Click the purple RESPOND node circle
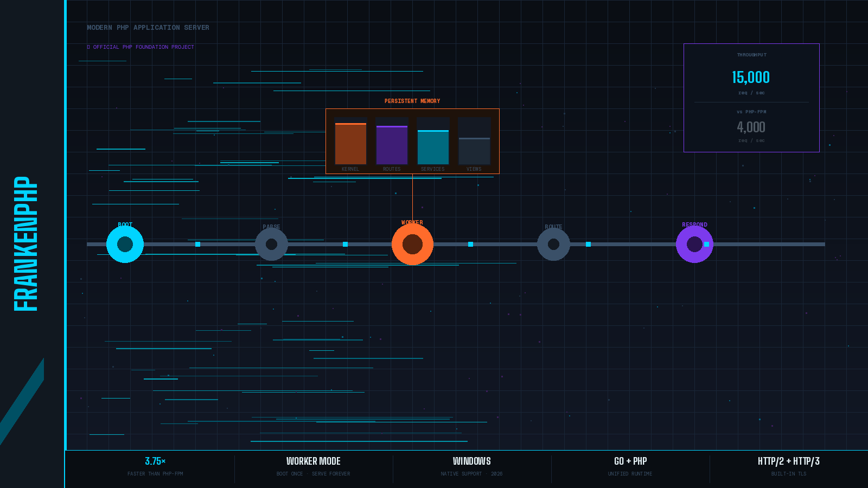 click(x=694, y=244)
